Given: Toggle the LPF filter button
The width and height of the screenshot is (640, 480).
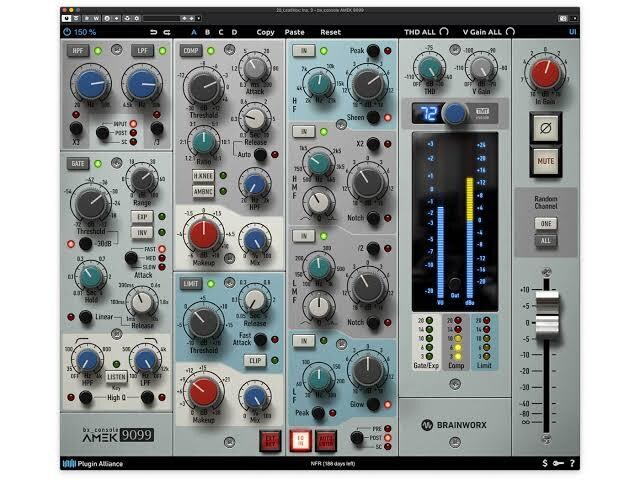Looking at the screenshot, I should (142, 51).
